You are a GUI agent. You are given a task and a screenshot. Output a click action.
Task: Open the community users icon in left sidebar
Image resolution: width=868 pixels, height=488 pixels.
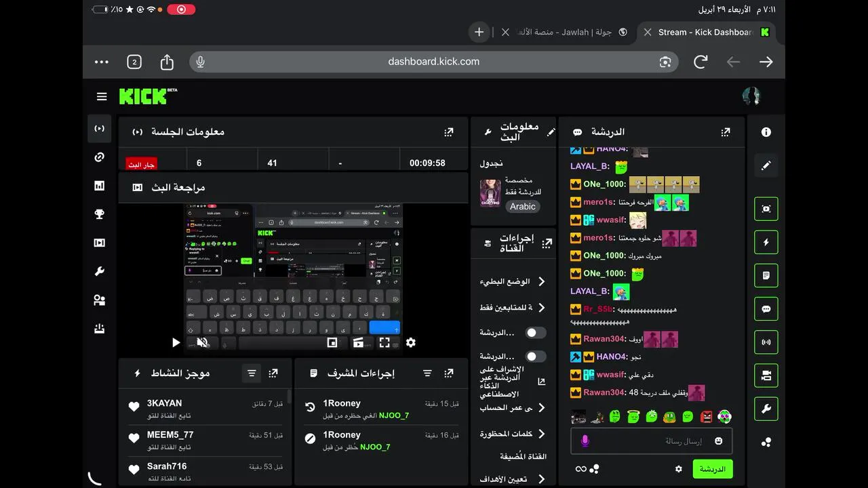tap(100, 300)
